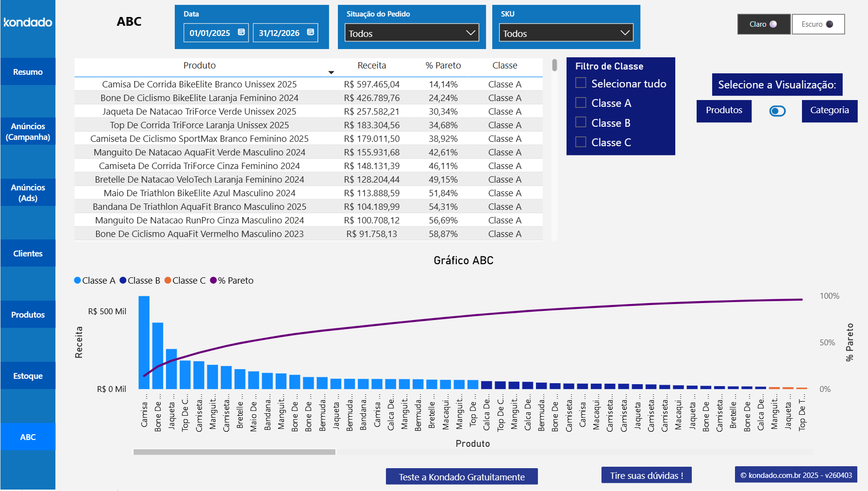Click the Classe C legend color dot
Viewport: 868px width, 491px height.
click(x=168, y=280)
